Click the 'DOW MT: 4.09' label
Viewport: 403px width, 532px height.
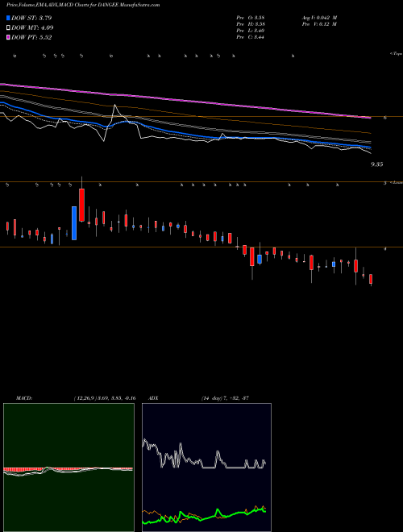click(32, 28)
